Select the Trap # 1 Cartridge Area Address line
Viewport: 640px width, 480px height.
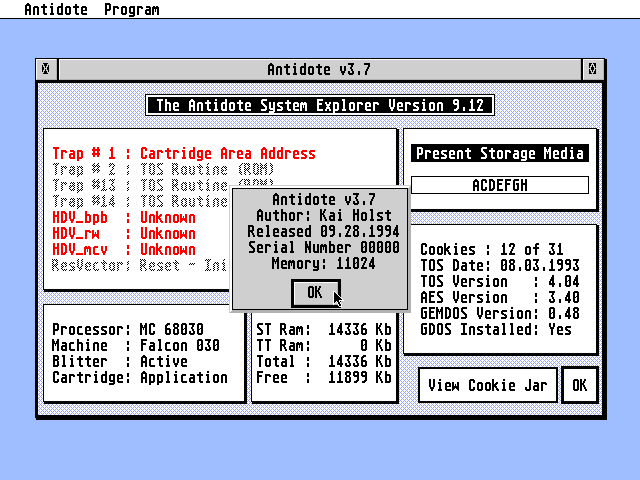tap(184, 153)
